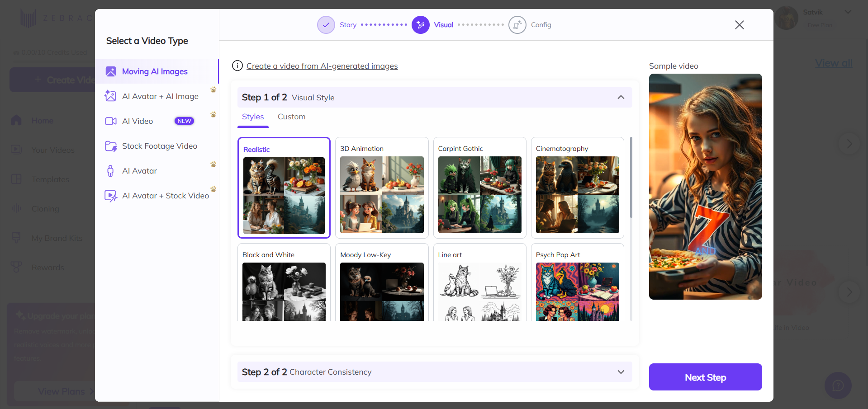Select the Psych Pop Art style
Image resolution: width=868 pixels, height=409 pixels.
click(577, 285)
